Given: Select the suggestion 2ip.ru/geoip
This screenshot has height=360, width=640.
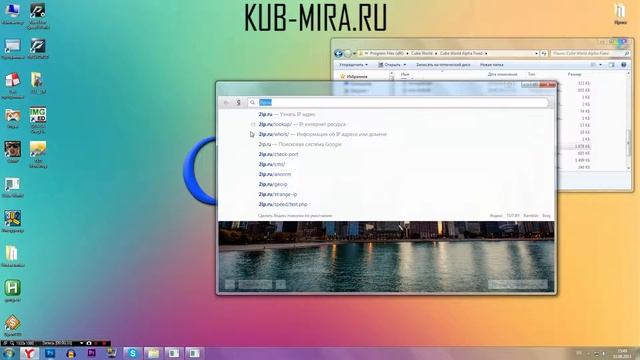Looking at the screenshot, I should [273, 184].
